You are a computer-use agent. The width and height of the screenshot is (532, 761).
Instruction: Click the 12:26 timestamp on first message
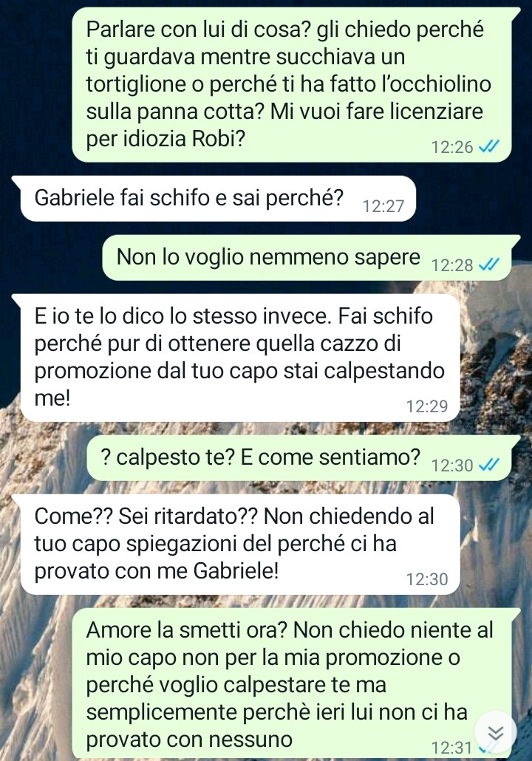452,146
